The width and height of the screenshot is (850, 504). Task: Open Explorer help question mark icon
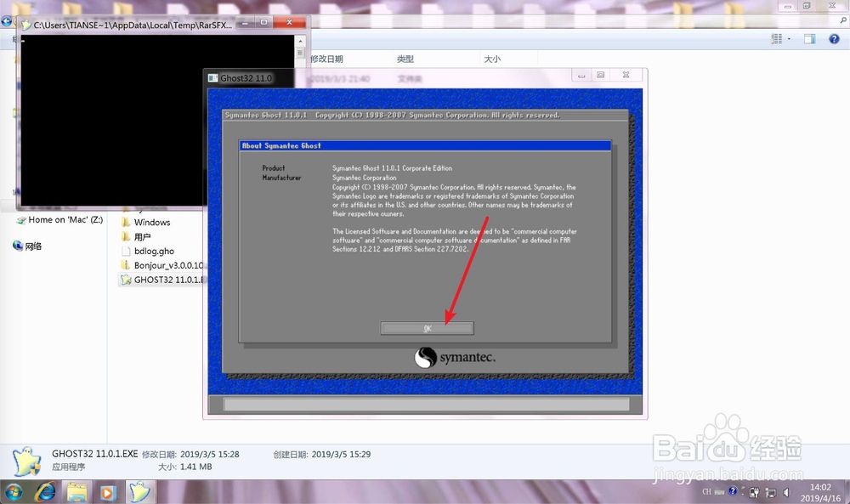834,39
